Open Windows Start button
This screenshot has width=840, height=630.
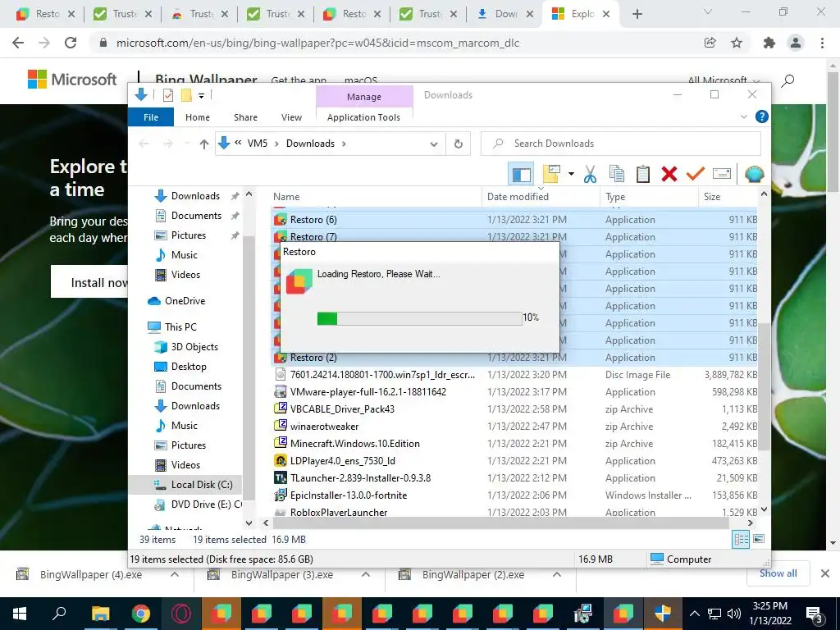coord(20,614)
